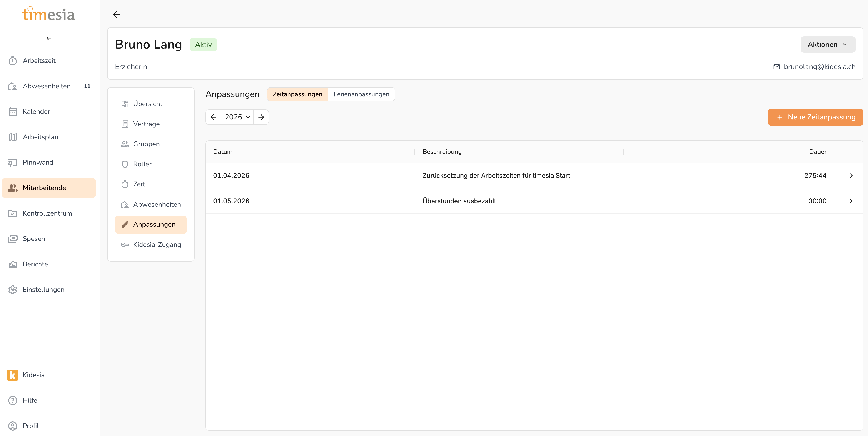This screenshot has width=868, height=436.
Task: Open the Einstellungen gear icon
Action: click(12, 290)
